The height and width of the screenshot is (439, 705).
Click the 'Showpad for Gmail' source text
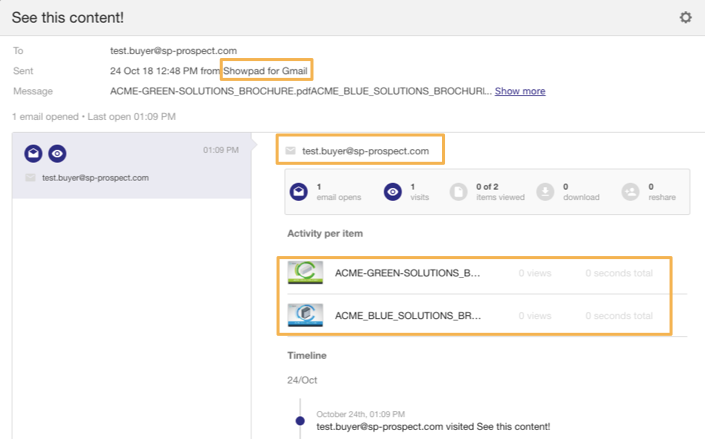(265, 71)
